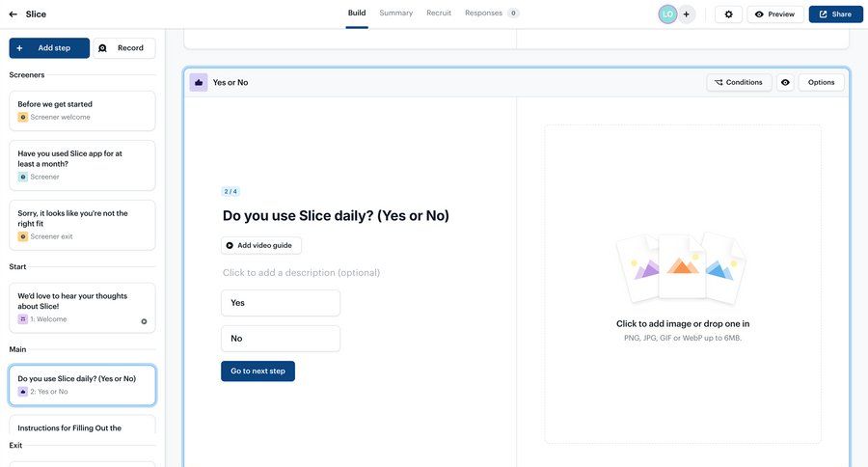Image resolution: width=868 pixels, height=467 pixels.
Task: Click the Go to next step button
Action: pos(258,371)
